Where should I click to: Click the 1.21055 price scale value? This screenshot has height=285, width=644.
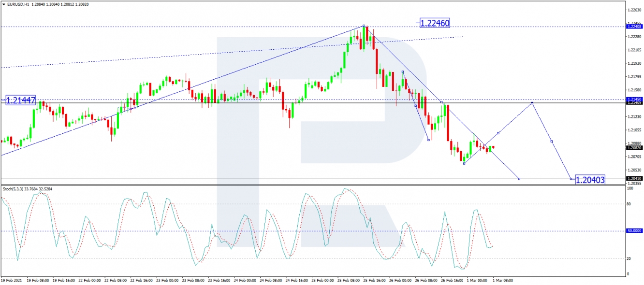(634, 130)
